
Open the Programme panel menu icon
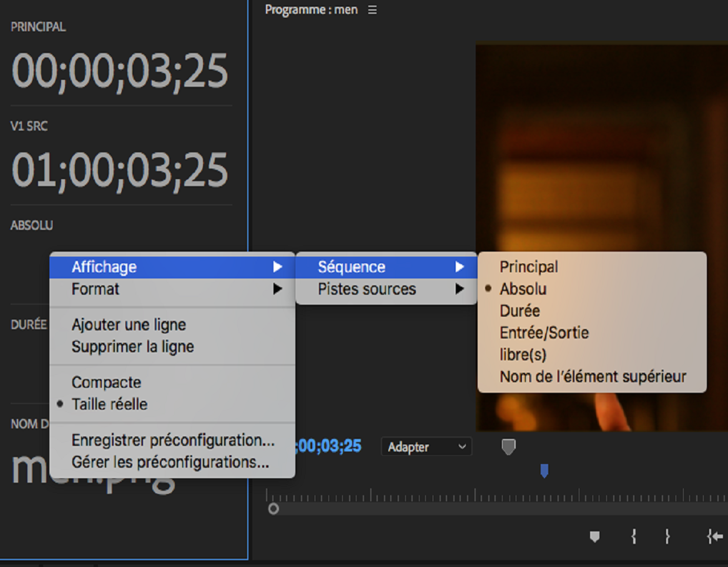(372, 9)
